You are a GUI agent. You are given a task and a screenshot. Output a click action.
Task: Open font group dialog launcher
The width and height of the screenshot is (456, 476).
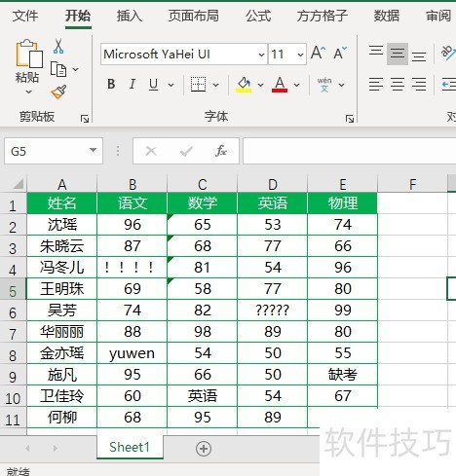350,119
